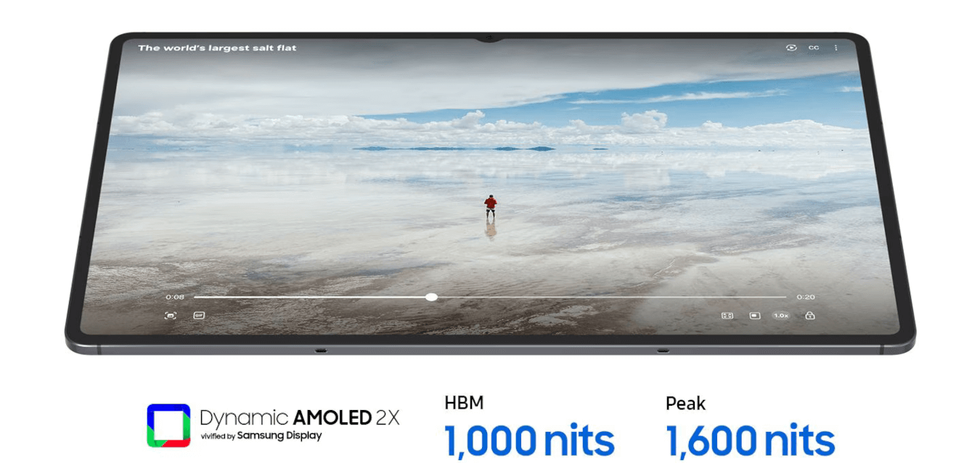Open the pop-up player picture-in-picture icon

755,316
